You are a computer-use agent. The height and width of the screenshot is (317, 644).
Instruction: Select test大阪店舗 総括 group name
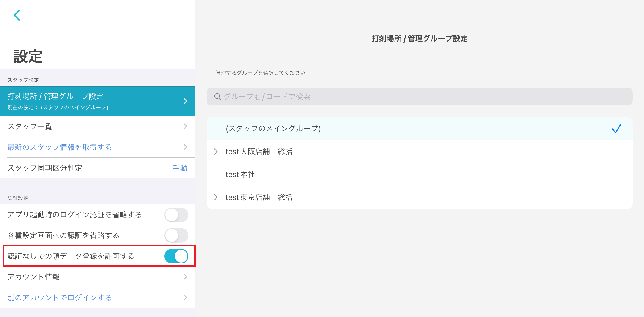259,151
